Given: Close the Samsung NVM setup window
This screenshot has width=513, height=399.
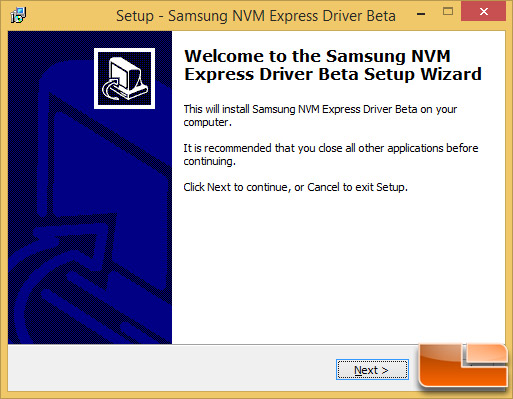Looking at the screenshot, I should click(483, 12).
